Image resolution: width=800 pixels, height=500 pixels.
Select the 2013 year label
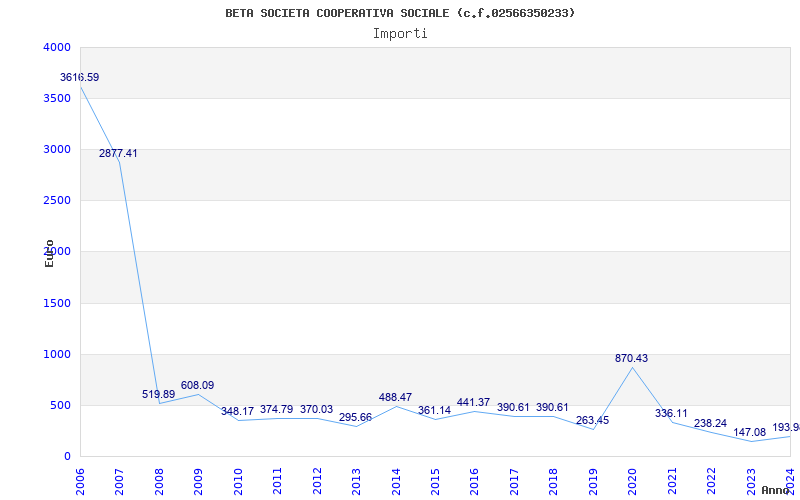[357, 481]
